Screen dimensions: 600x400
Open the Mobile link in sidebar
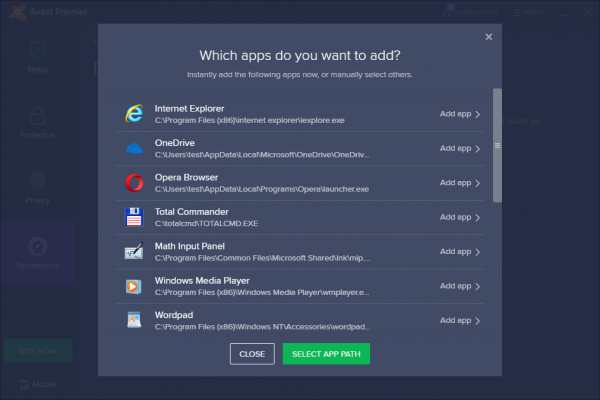[38, 384]
